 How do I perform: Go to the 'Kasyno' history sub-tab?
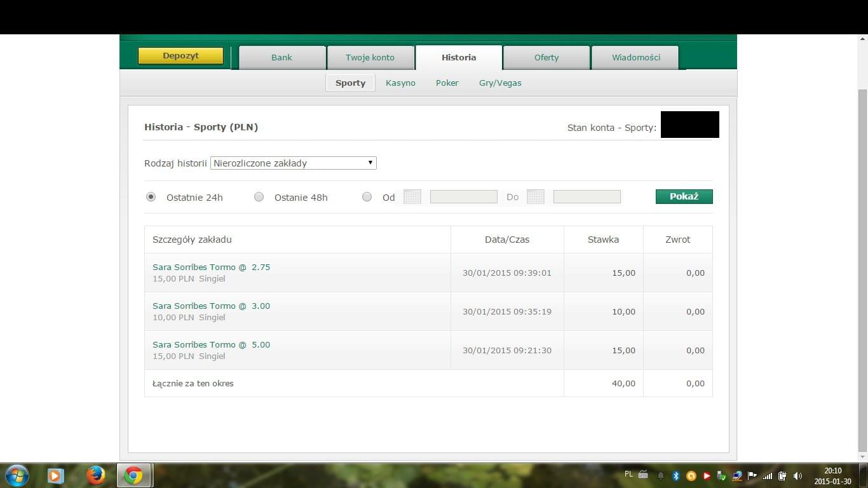(400, 83)
